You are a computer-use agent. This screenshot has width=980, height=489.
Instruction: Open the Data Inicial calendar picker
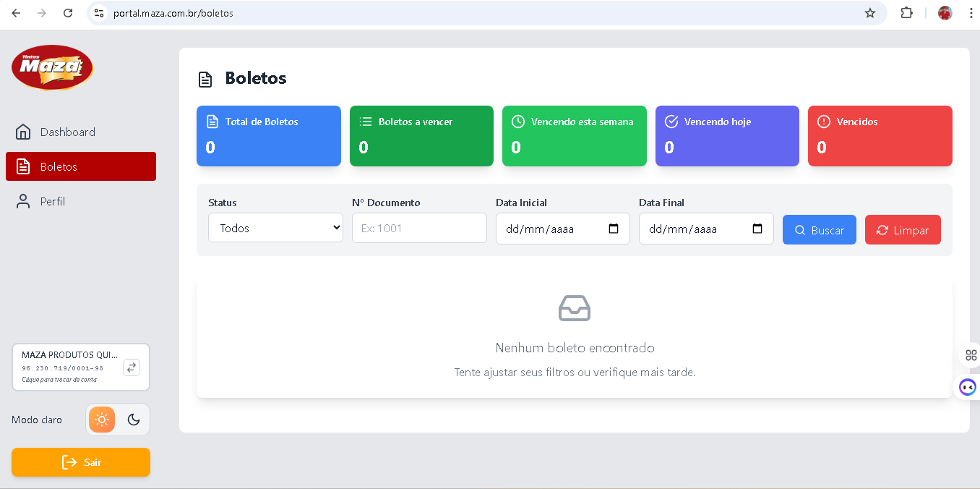click(x=614, y=229)
